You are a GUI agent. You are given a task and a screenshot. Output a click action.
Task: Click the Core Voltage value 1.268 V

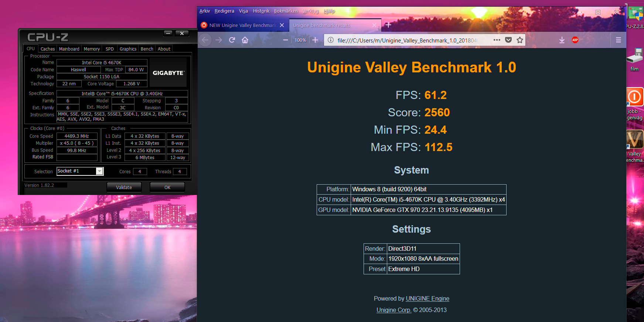coord(132,84)
